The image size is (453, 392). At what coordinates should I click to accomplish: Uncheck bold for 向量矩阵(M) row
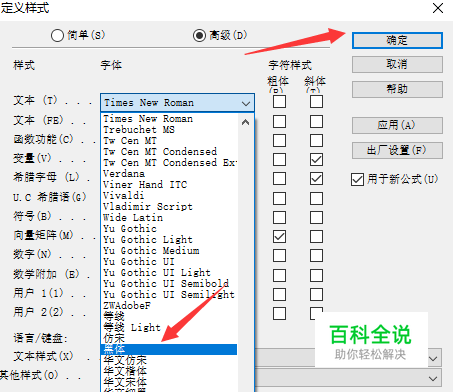click(279, 237)
